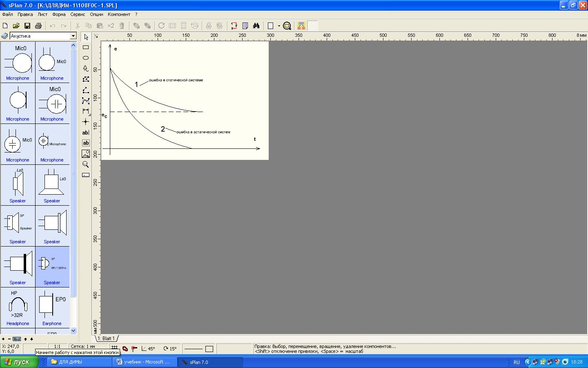Click the zoom-to-fit magnifier toolbar icon
The height and width of the screenshot is (368, 588).
point(287,26)
